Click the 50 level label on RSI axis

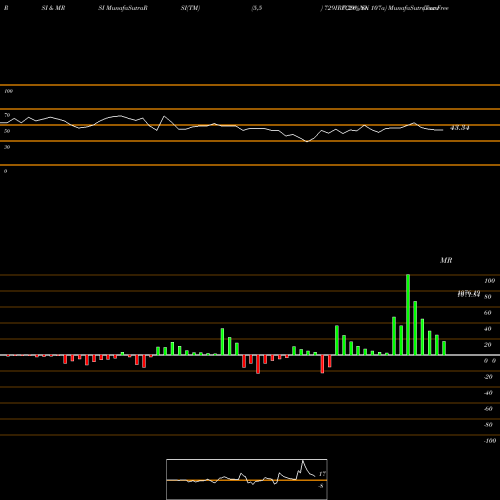click(x=7, y=131)
